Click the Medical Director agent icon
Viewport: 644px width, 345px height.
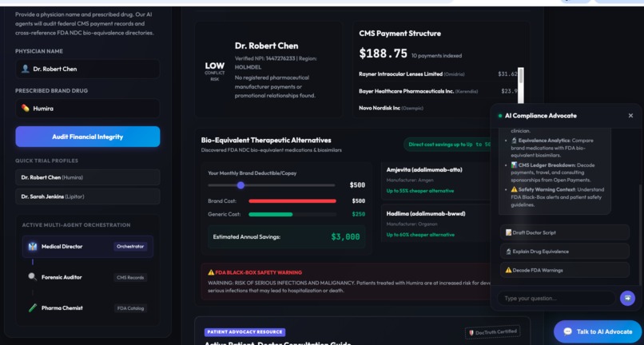click(33, 247)
